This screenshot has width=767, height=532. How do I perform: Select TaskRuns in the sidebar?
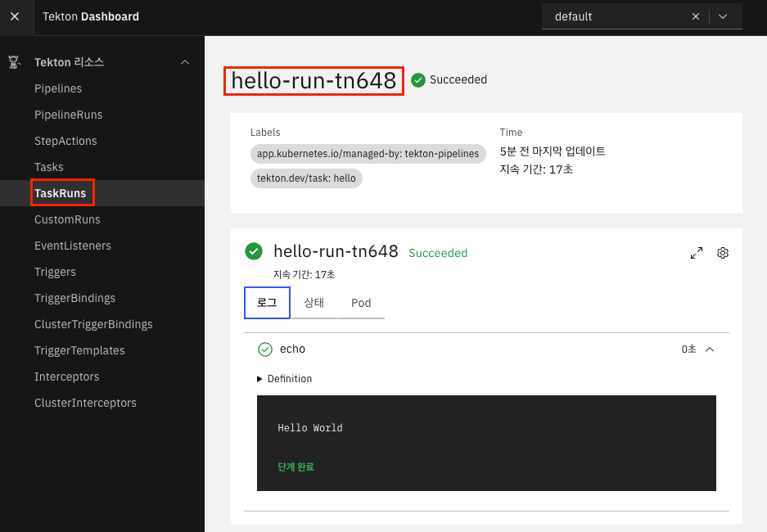click(61, 193)
